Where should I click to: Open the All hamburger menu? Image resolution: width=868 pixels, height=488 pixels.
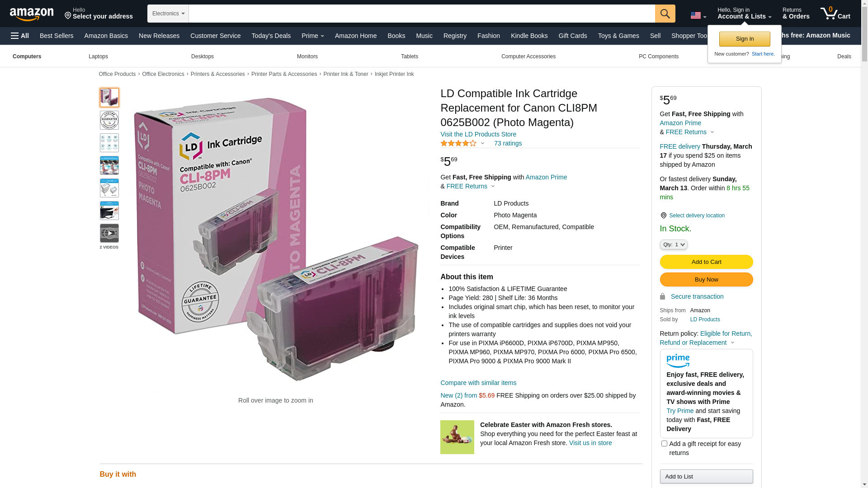[x=20, y=36]
